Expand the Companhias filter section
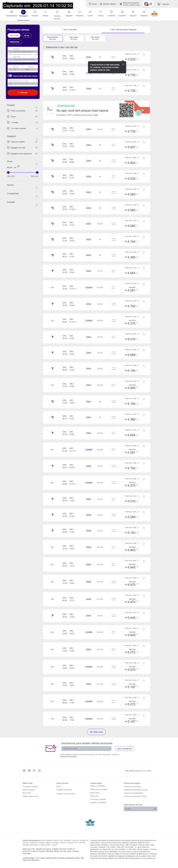 point(36,196)
